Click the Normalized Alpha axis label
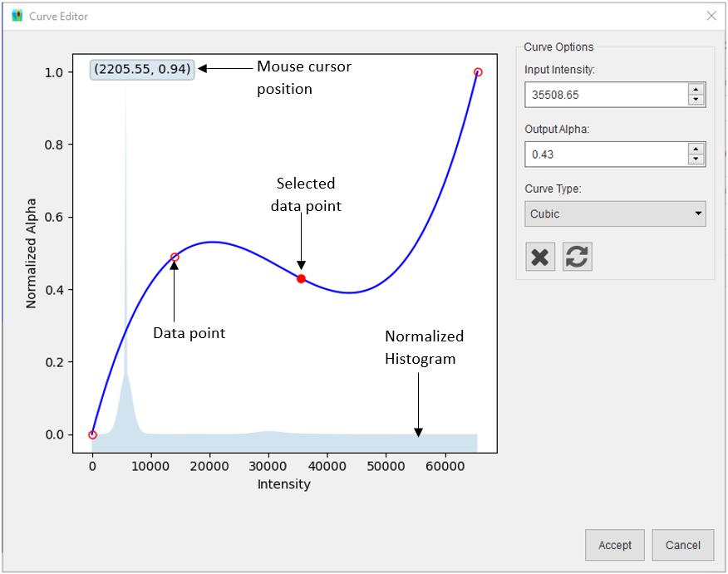Image resolution: width=728 pixels, height=574 pixels. (31, 253)
